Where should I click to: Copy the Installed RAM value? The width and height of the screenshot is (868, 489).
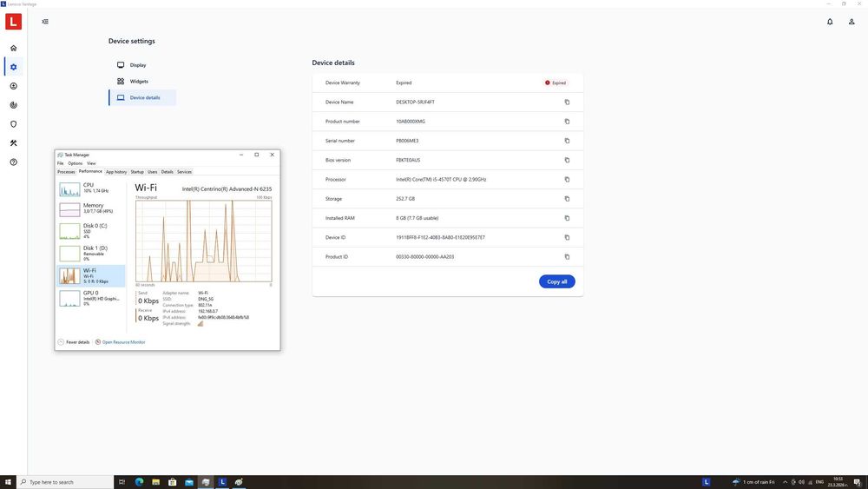coord(567,218)
